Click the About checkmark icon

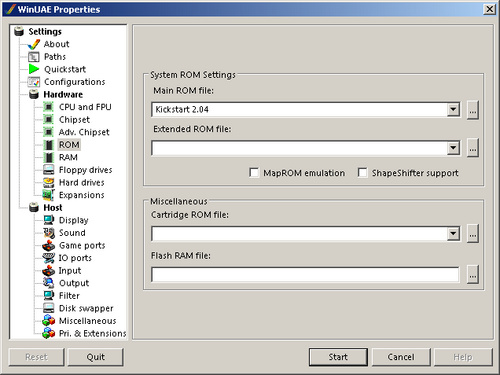(34, 44)
